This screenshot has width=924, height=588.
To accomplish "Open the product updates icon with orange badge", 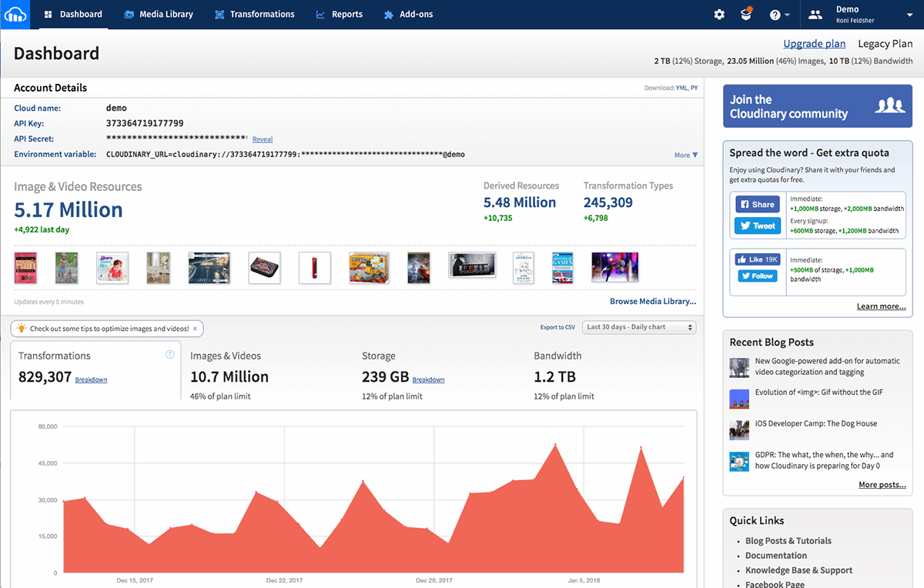I will tap(745, 14).
